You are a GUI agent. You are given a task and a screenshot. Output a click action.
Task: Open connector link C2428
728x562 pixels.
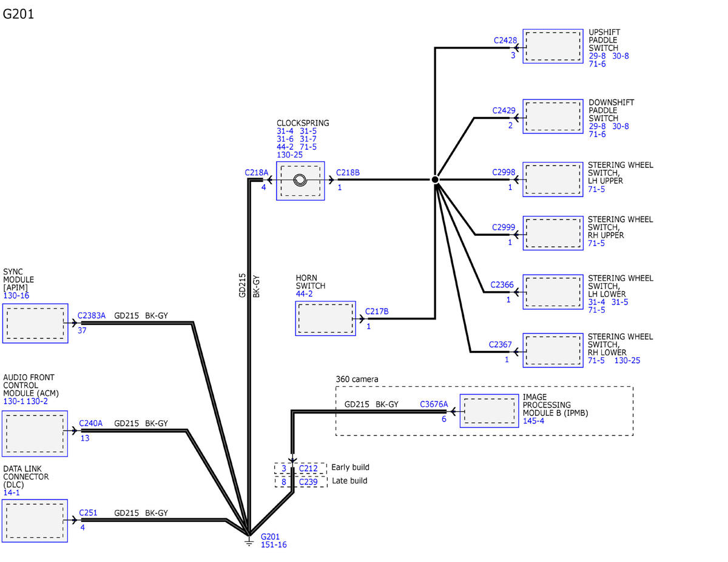click(505, 41)
